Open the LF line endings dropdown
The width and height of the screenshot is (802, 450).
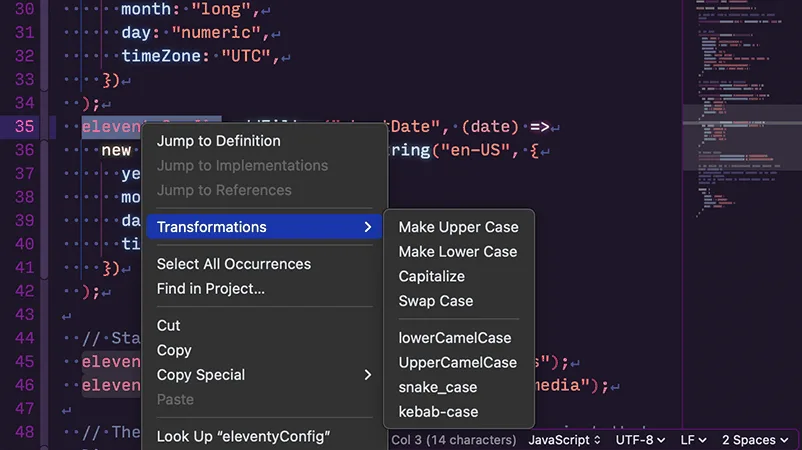tap(693, 440)
